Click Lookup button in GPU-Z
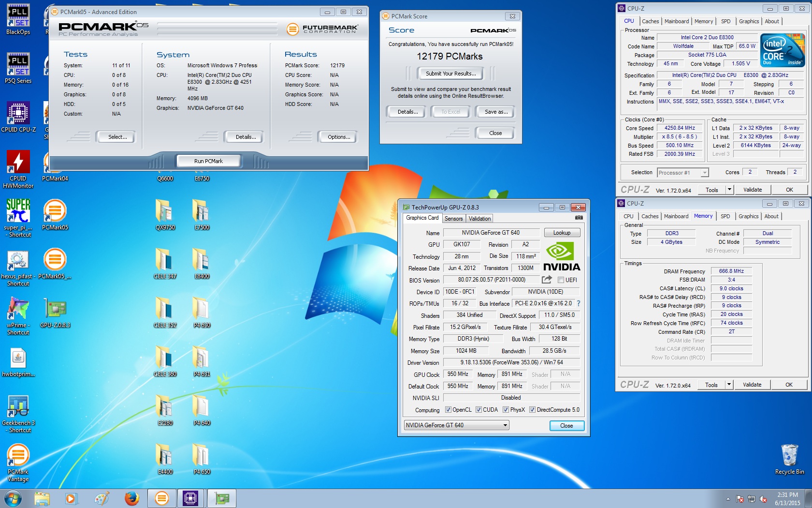This screenshot has height=508, width=812. pyautogui.click(x=562, y=233)
